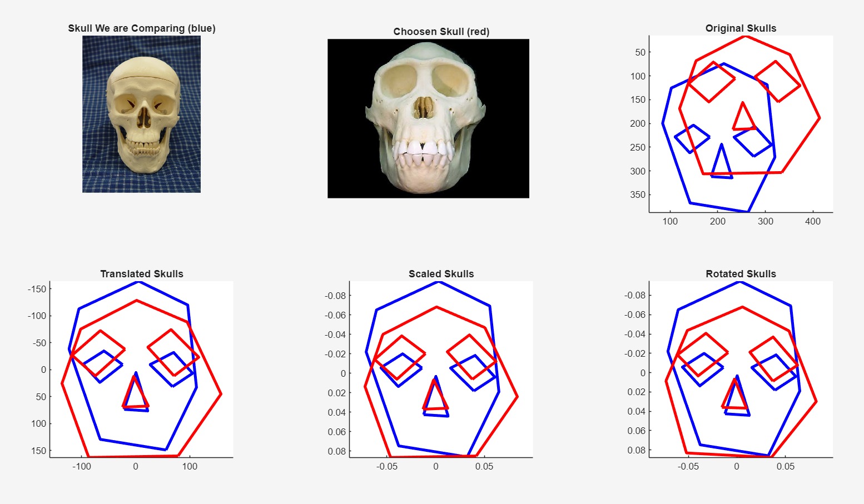The height and width of the screenshot is (504, 864).
Task: Click the human skull photo on blue cloth
Action: tap(141, 114)
